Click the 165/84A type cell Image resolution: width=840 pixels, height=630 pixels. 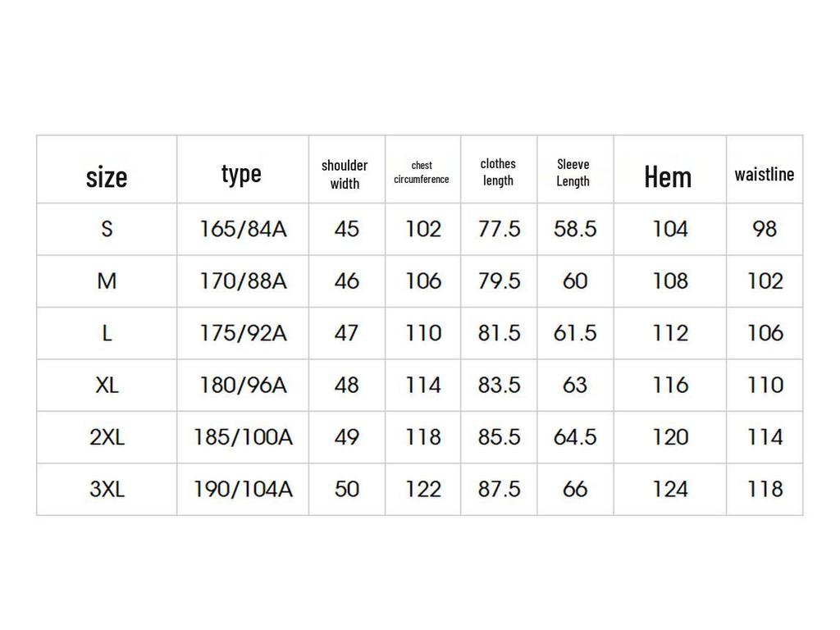coord(243,229)
